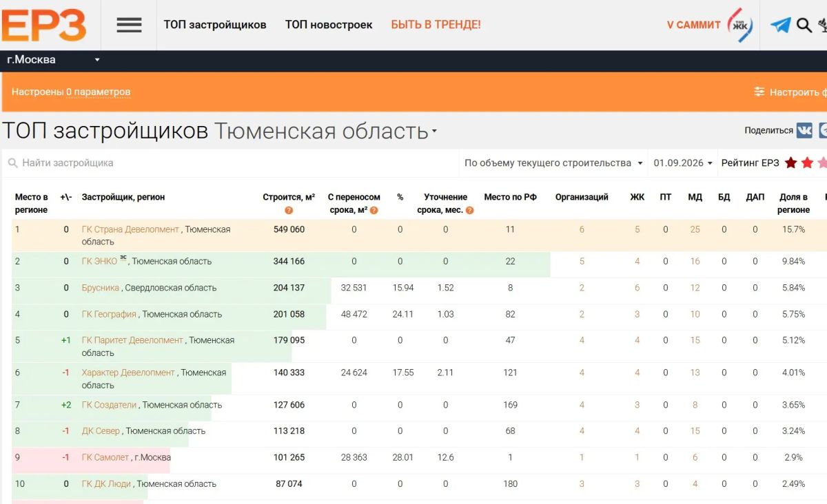Click Организаций column header

[582, 197]
